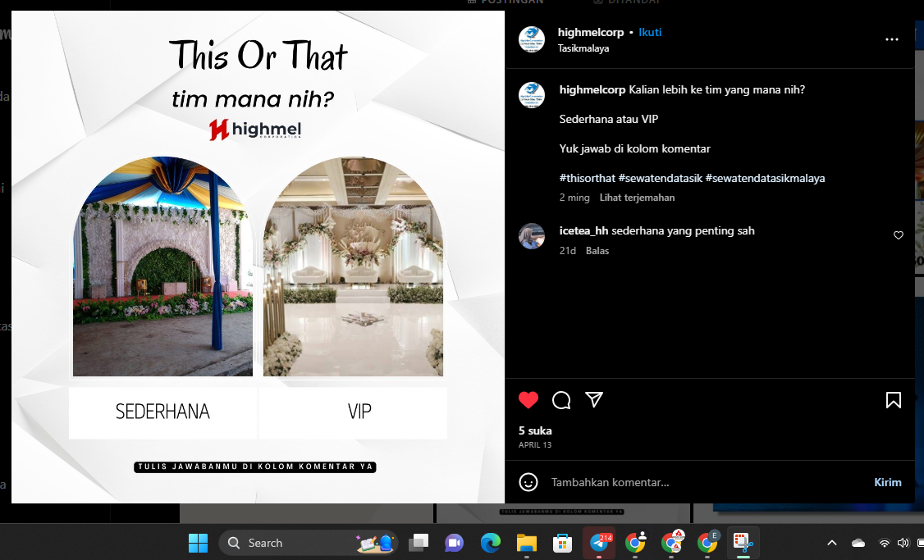924x560 pixels.
Task: Open Chrome with E profile badge
Action: point(707,542)
